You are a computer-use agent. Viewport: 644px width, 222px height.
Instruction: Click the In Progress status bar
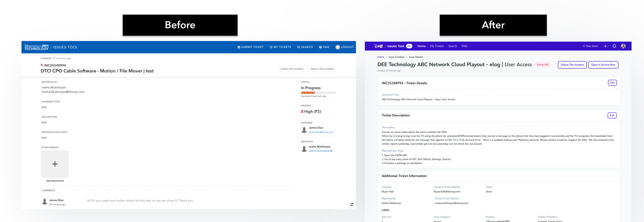click(x=318, y=93)
